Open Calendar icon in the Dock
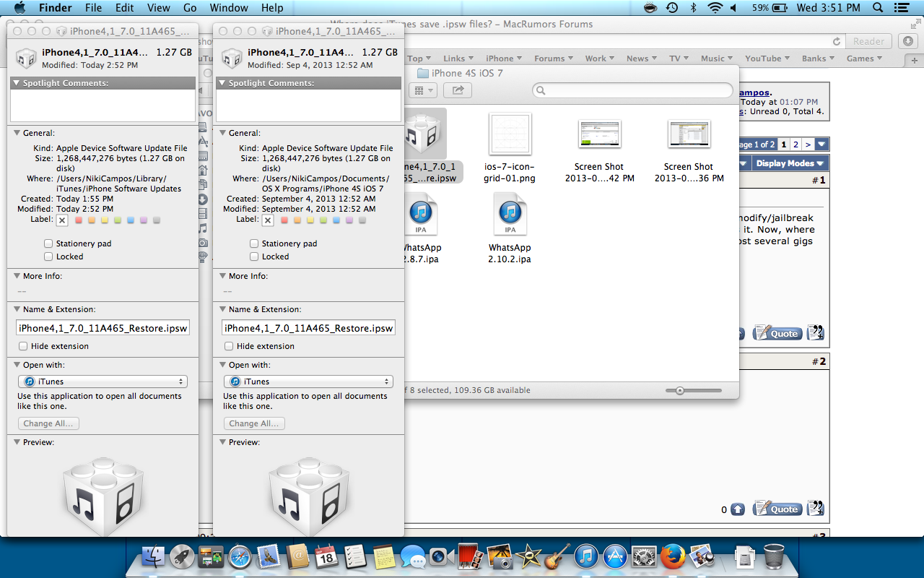Screen dimensions: 924x578 [326, 557]
